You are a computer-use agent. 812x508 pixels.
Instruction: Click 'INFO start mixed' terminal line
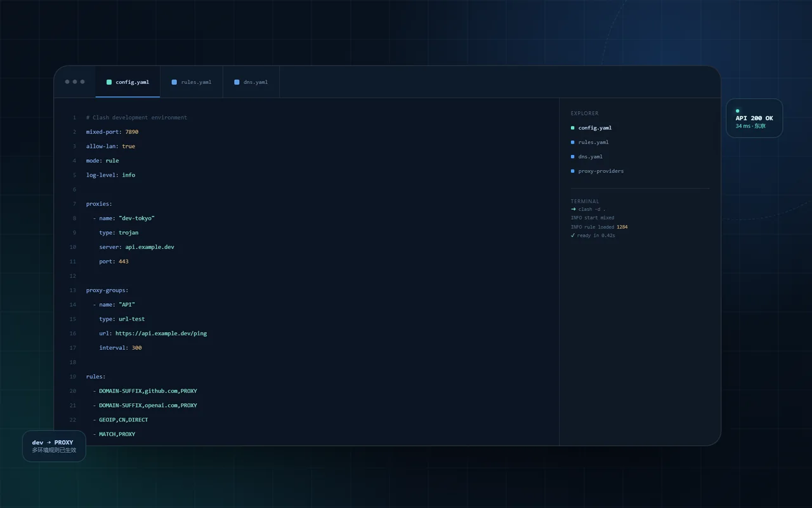point(593,218)
